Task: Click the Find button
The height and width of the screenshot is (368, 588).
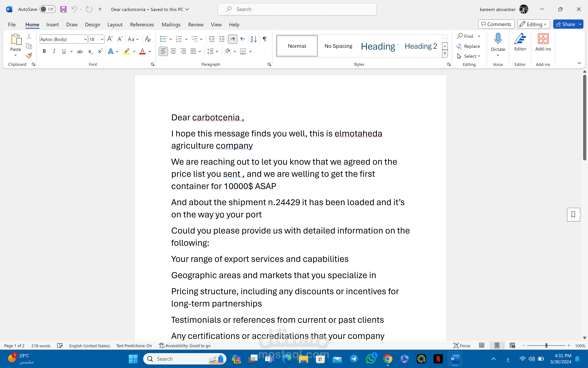Action: [x=465, y=36]
